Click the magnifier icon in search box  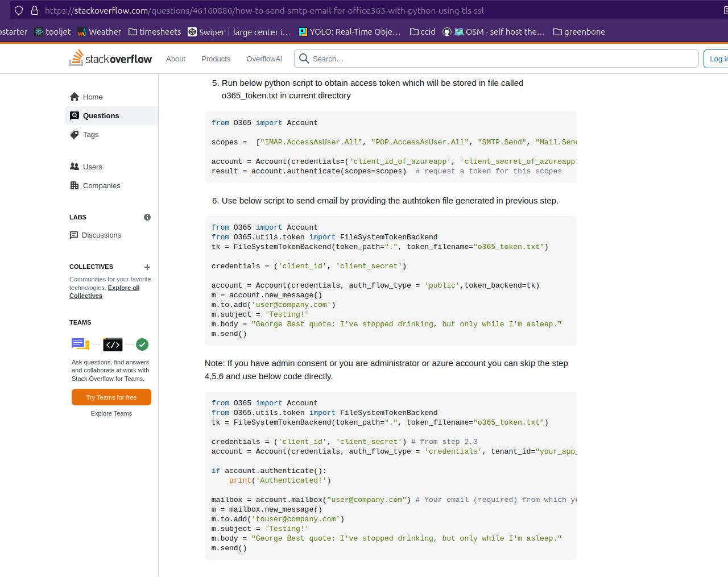pos(304,59)
